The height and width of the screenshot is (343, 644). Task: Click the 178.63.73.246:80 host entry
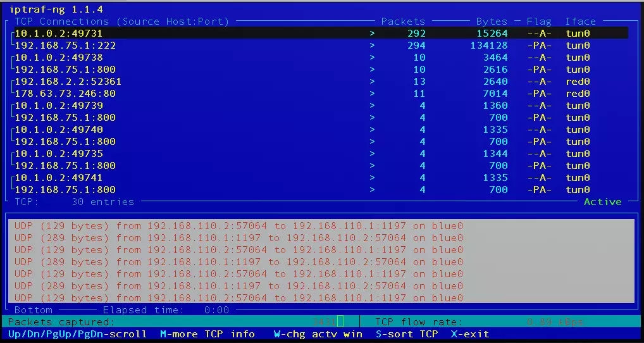point(65,94)
